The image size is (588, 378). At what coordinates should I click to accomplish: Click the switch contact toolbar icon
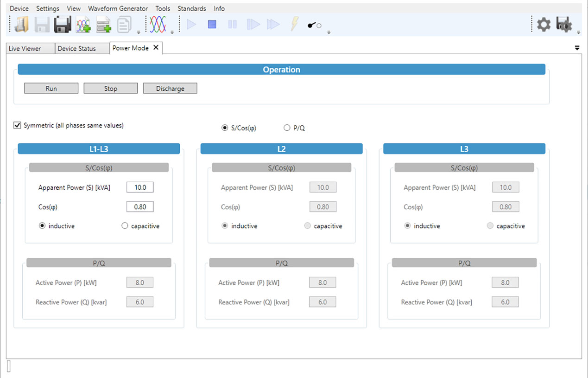pos(314,25)
